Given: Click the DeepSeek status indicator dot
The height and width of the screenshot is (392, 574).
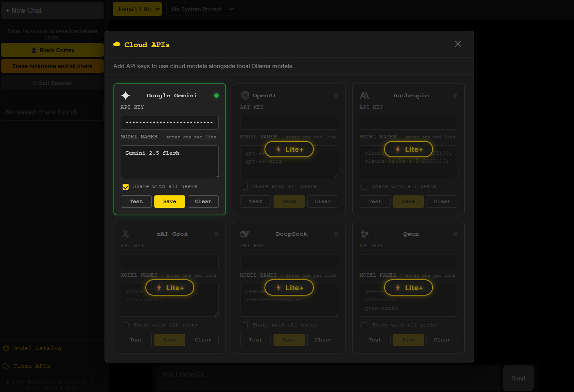Looking at the screenshot, I should point(336,234).
